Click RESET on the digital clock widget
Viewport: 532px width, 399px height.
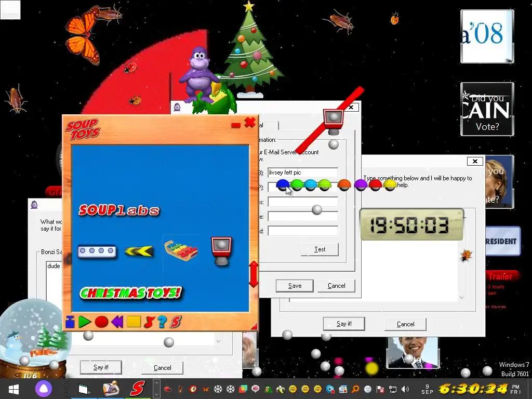click(x=455, y=229)
